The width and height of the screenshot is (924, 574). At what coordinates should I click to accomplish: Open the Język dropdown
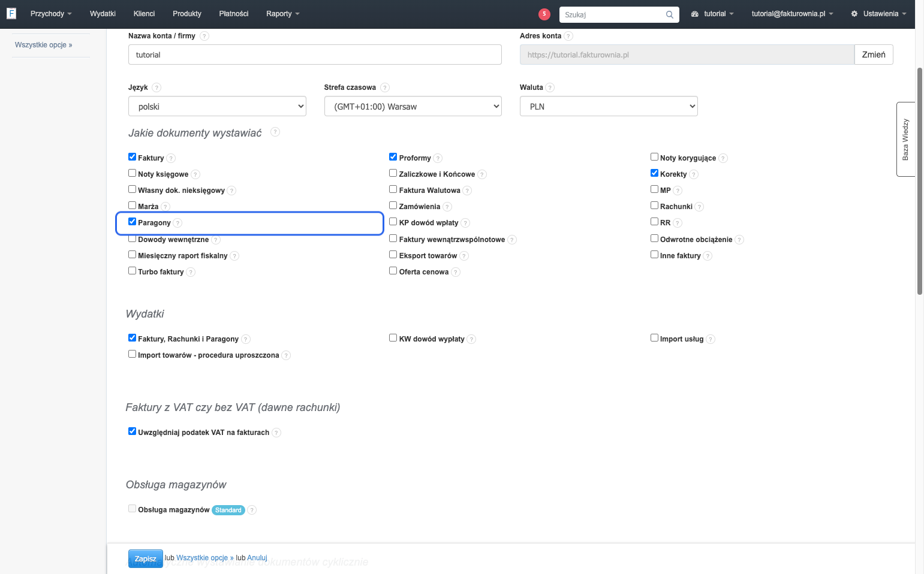[x=217, y=106]
